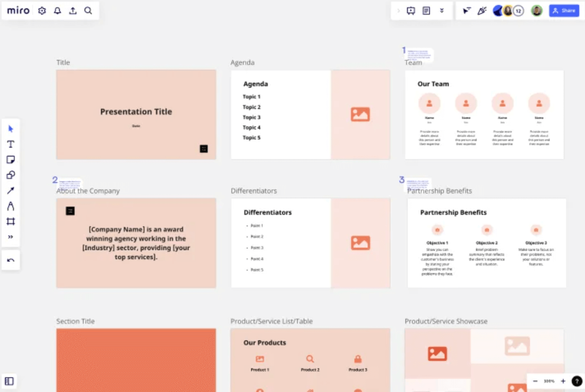Open board settings gear
Image resolution: width=585 pixels, height=392 pixels.
(42, 11)
